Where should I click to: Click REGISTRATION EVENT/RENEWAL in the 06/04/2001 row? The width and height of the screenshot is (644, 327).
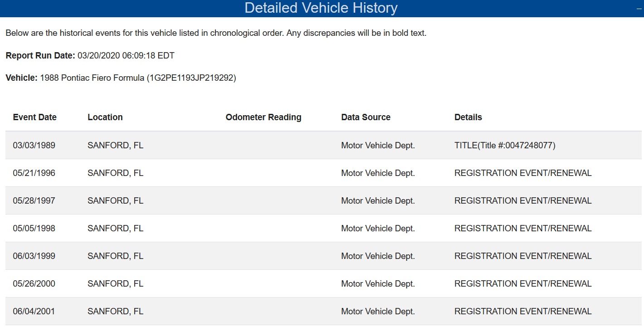523,312
